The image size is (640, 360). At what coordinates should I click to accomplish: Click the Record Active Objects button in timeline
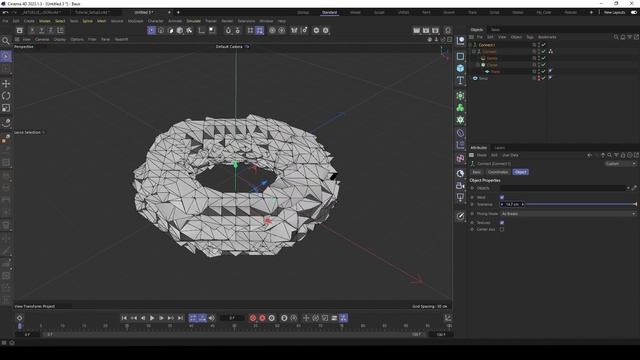253,318
